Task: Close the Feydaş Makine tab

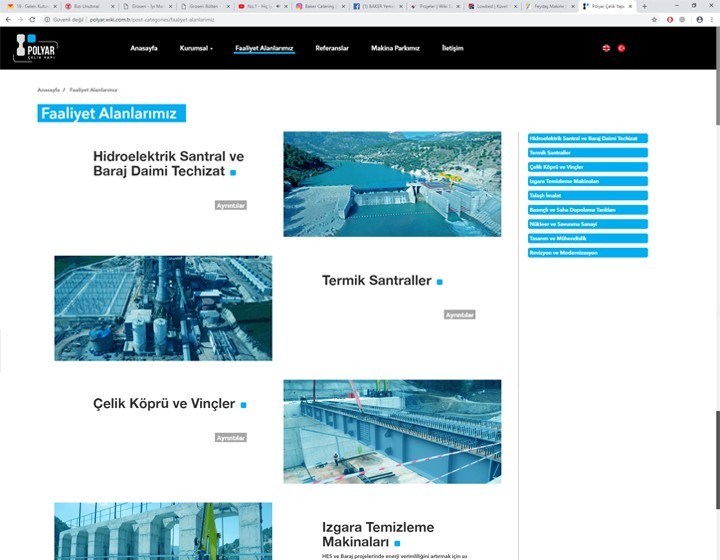Action: click(573, 6)
